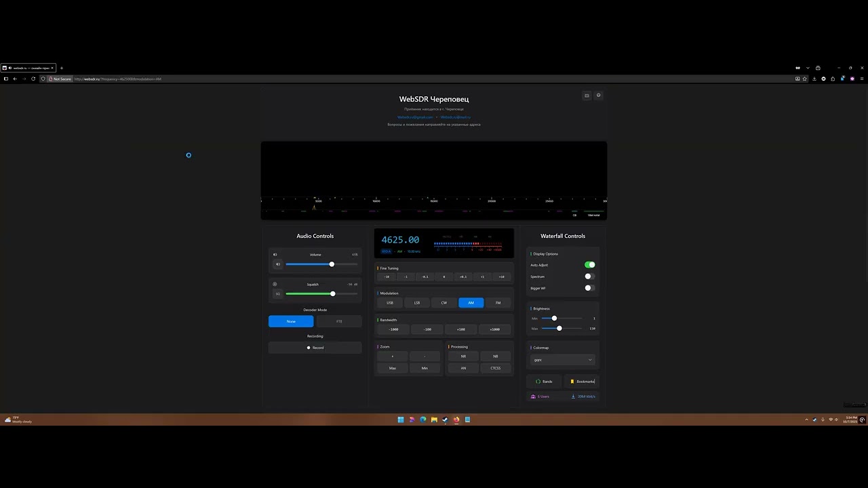This screenshot has width=868, height=488.
Task: Tune up with the +10 fine tuning button
Action: click(x=502, y=277)
